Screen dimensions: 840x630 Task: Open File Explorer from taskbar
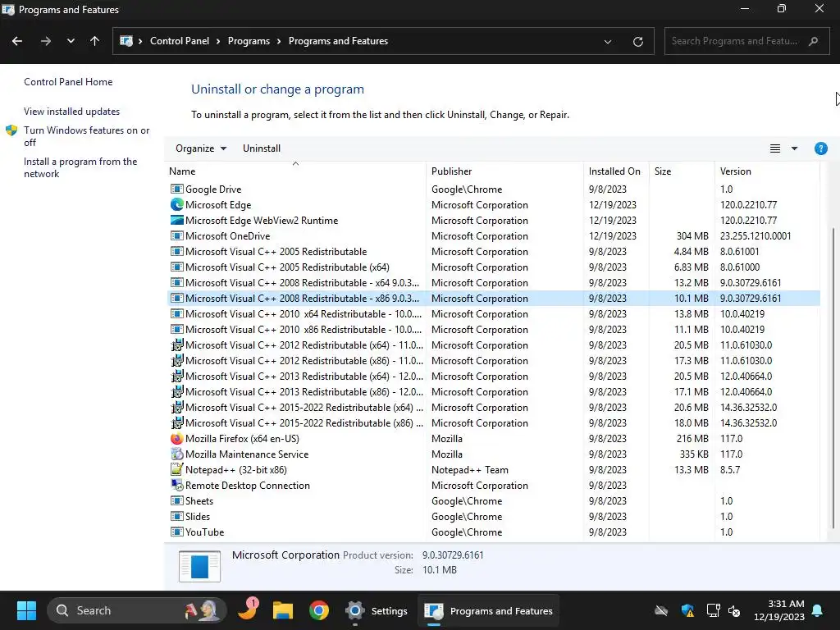click(283, 610)
